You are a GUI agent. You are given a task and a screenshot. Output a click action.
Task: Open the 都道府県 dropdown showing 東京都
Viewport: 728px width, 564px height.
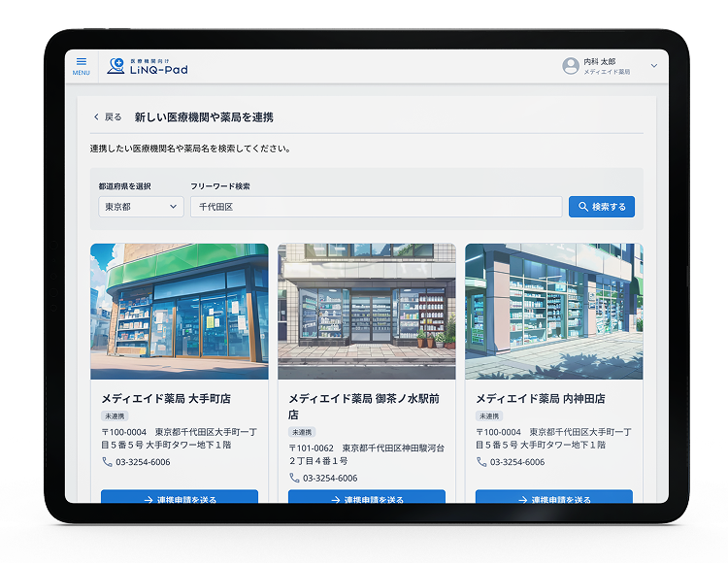tap(141, 207)
